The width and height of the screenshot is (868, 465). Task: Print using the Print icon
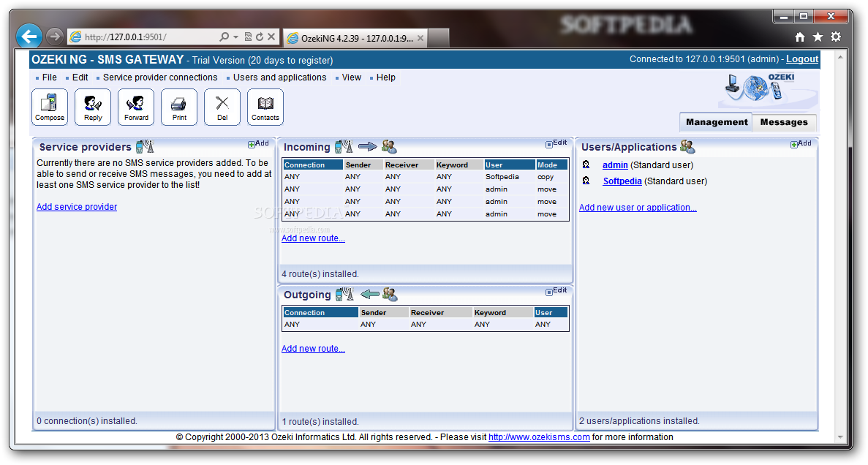tap(179, 107)
